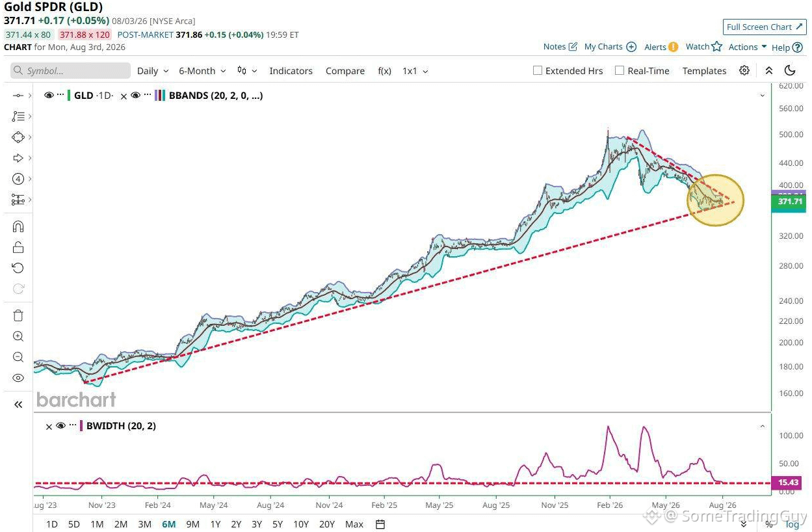The width and height of the screenshot is (812, 532).
Task: Click the lock drawings padlock icon
Action: click(18, 247)
